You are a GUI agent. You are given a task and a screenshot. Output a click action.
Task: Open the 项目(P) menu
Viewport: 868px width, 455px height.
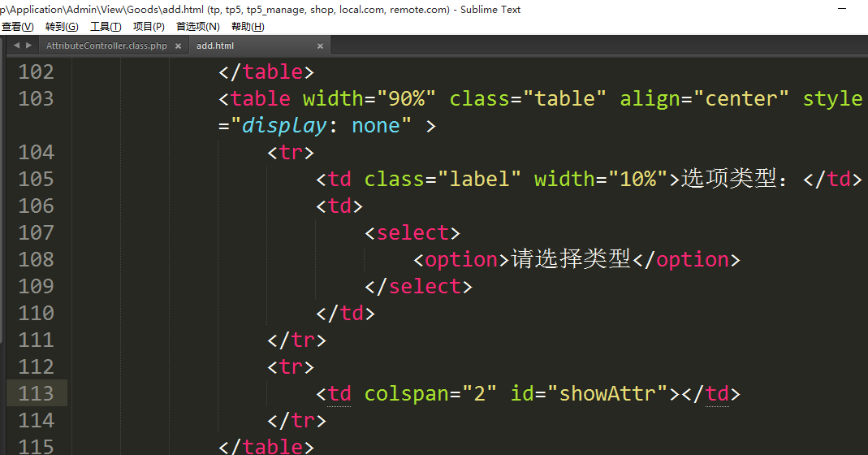pyautogui.click(x=149, y=27)
